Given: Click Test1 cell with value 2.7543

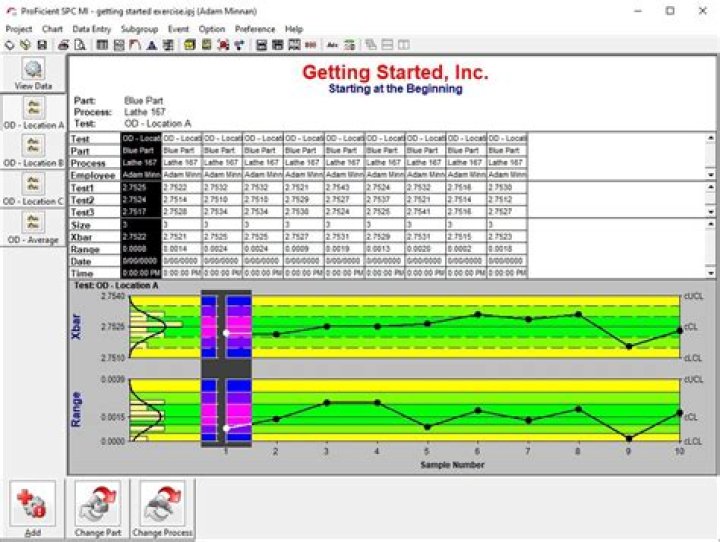Looking at the screenshot, I should (344, 187).
